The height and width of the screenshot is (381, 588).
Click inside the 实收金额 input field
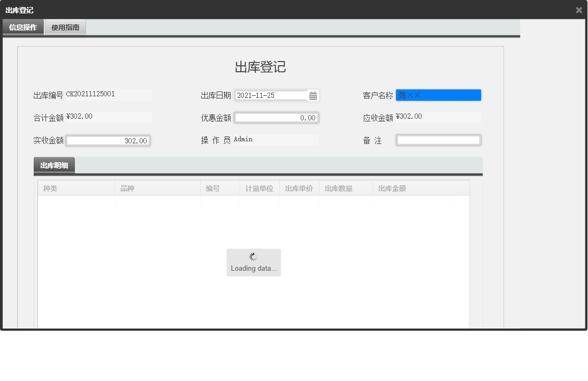point(108,140)
